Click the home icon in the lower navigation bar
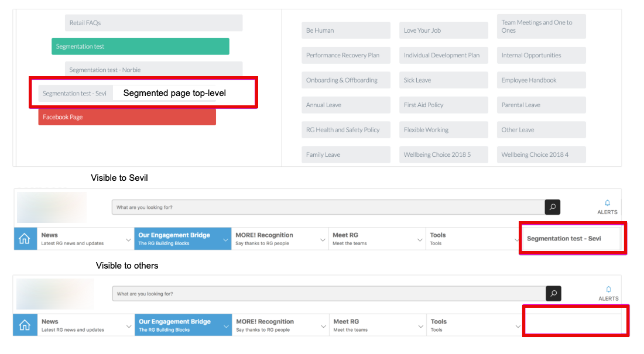Screen dimensions: 644x354 (25, 325)
